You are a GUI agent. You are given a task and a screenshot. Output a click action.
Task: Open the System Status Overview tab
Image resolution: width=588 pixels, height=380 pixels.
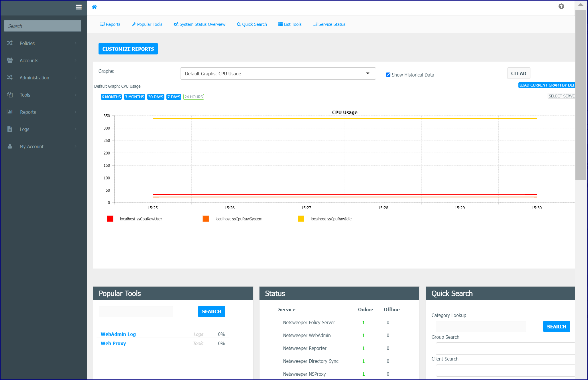click(200, 24)
